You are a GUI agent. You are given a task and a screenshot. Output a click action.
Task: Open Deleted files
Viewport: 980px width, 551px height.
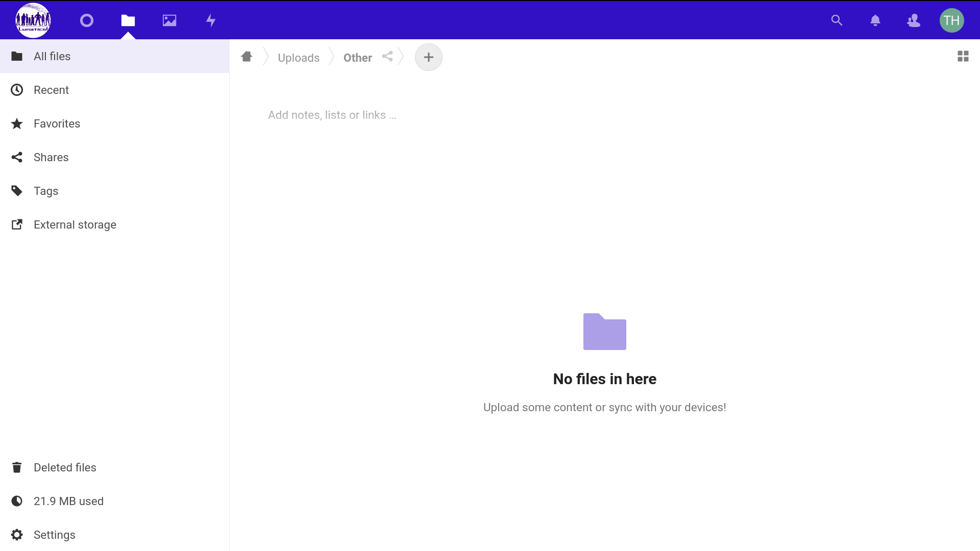(65, 467)
